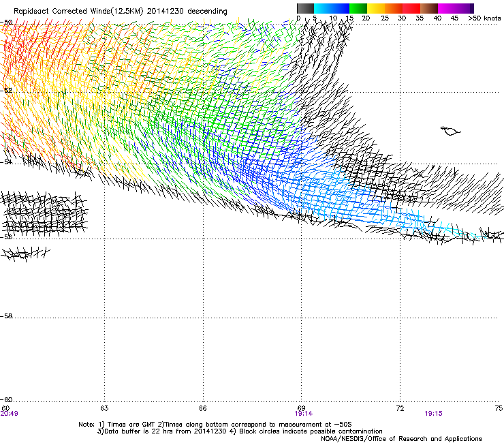
Task: Click latitude label -54 on left axis
Action: point(6,162)
